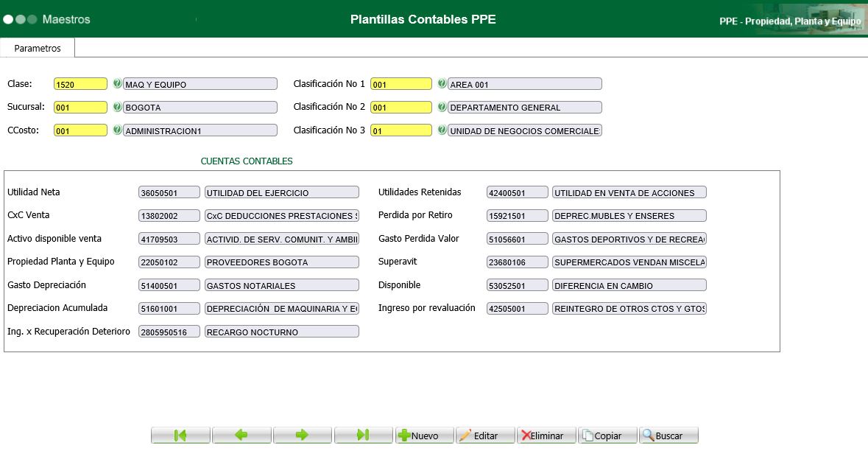Select the Gasto Depreciación account number field

click(x=169, y=284)
